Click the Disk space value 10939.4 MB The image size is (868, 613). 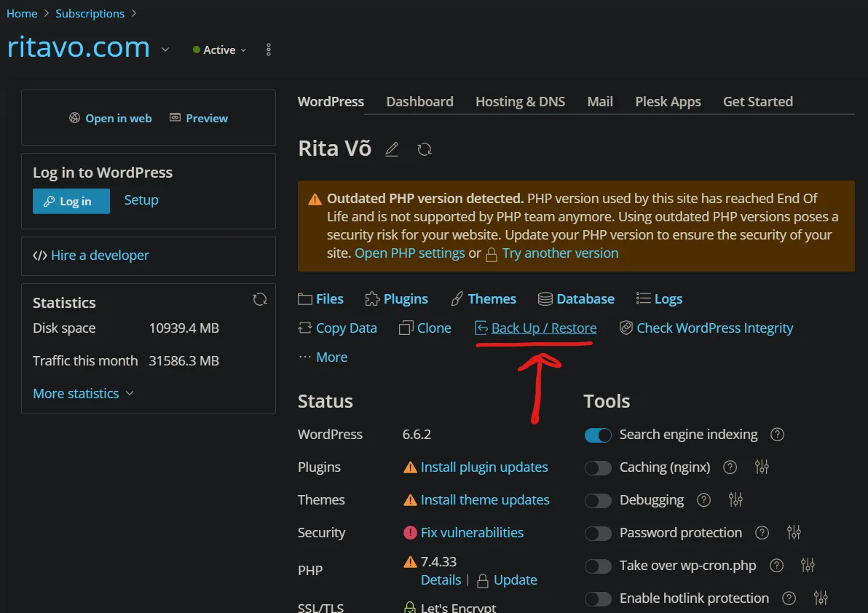point(184,328)
